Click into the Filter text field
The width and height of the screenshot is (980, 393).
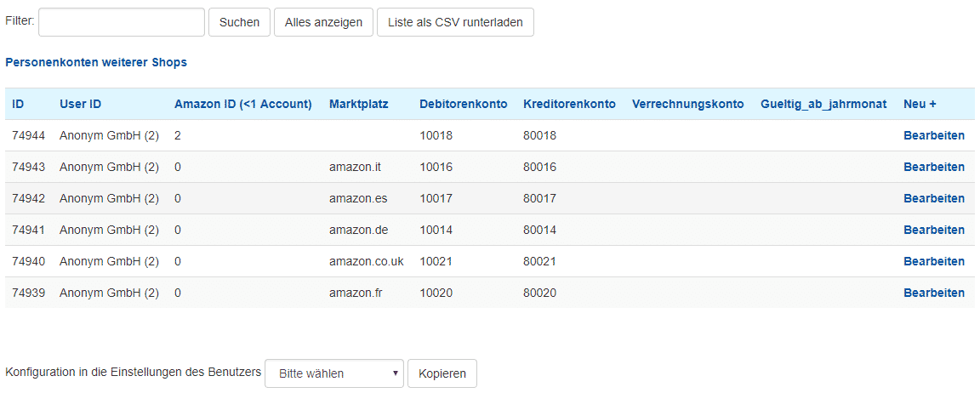pyautogui.click(x=122, y=22)
